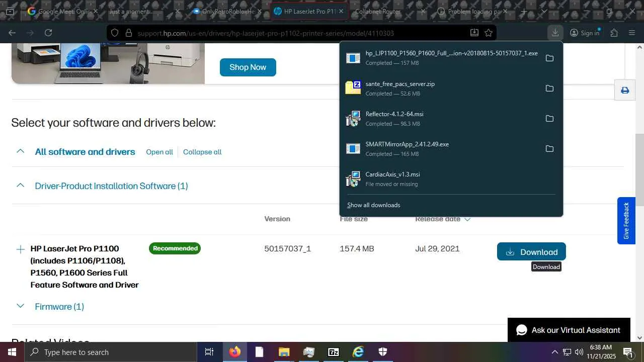Expand the Firmware (1) section
Viewport: 644px width, 362px height.
20,306
